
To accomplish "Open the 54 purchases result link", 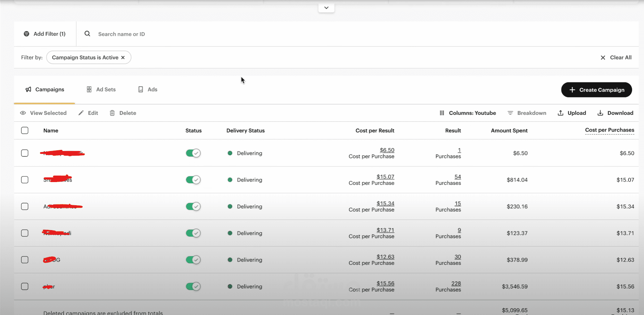I will tap(458, 177).
